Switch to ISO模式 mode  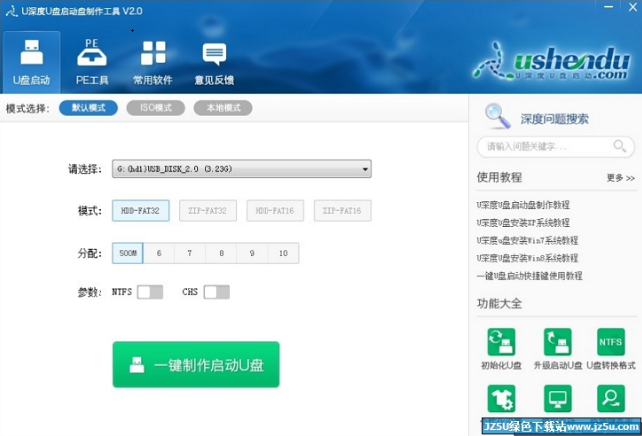click(156, 108)
